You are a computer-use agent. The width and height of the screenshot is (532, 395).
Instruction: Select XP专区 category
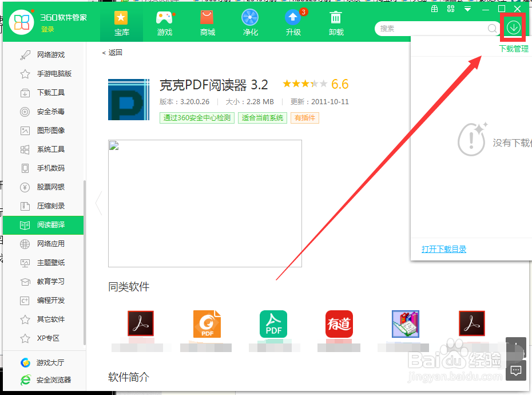43,338
